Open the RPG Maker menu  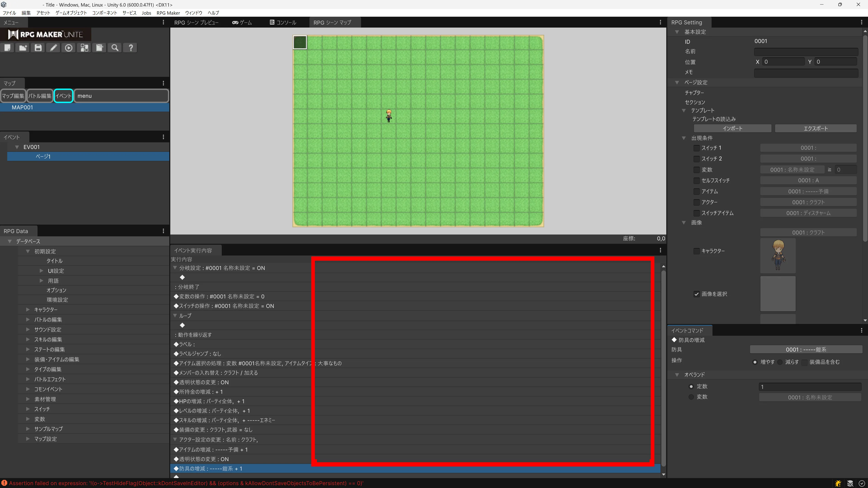[x=168, y=13]
